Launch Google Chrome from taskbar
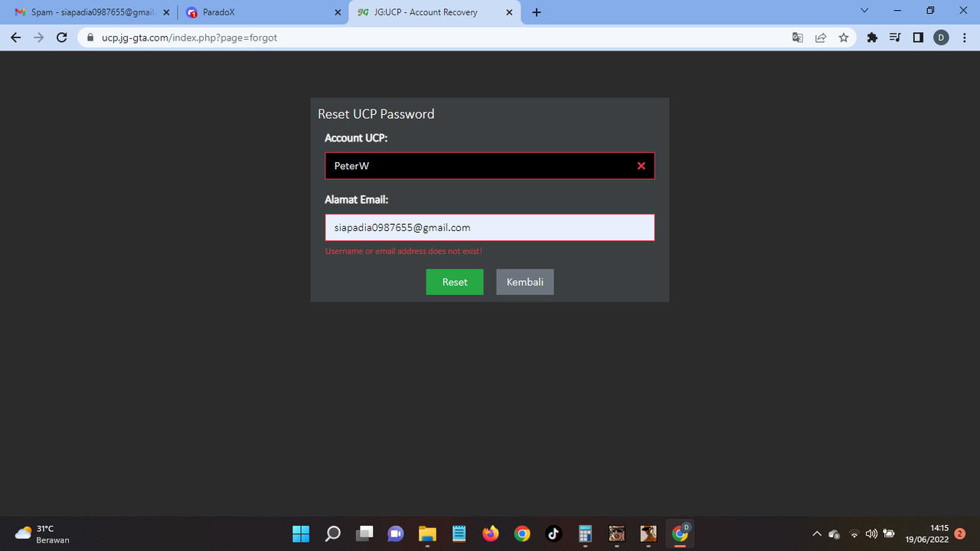 click(x=522, y=533)
